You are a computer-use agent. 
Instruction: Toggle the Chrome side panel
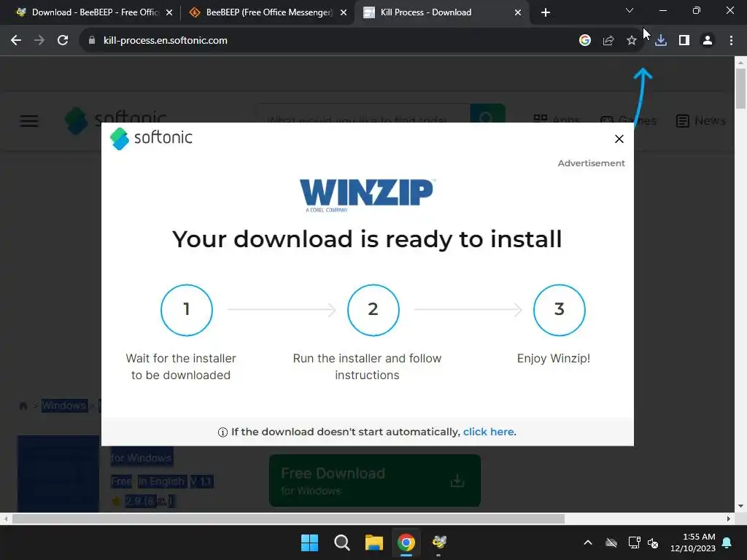click(684, 41)
